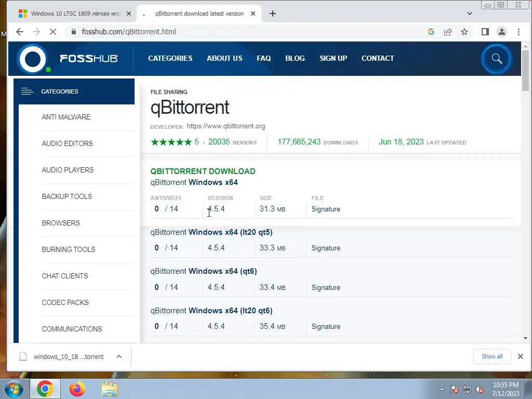Select BACKUP TOOLS category

pos(67,196)
